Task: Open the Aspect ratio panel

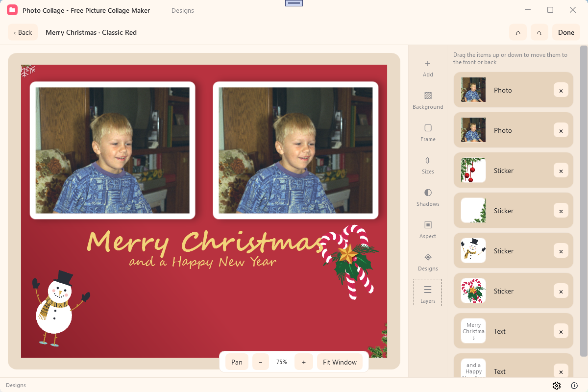Action: (428, 230)
